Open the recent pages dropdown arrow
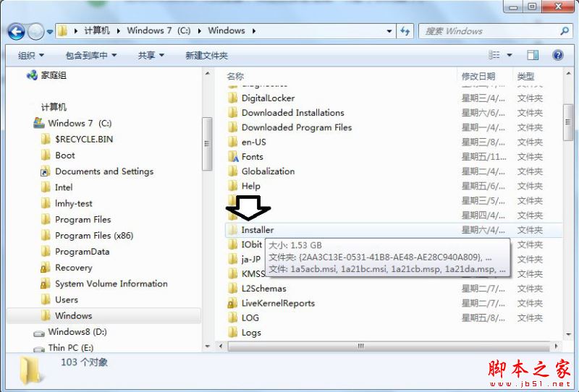Viewport: 579px width, 392px height. tap(50, 32)
